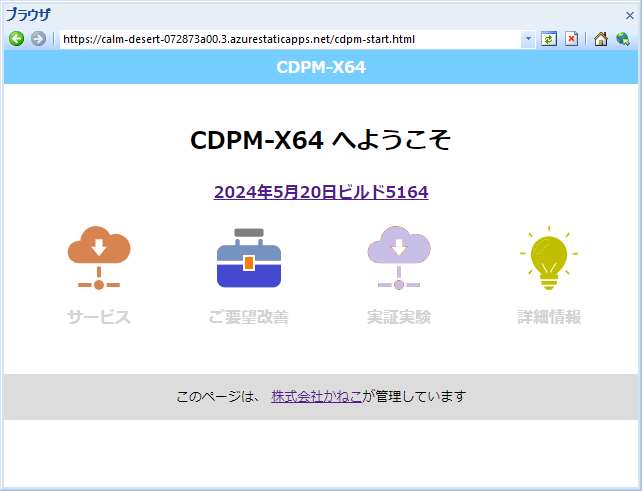Close the ブラウザ panel
Screen dimensions: 642x491
[x=630, y=16]
